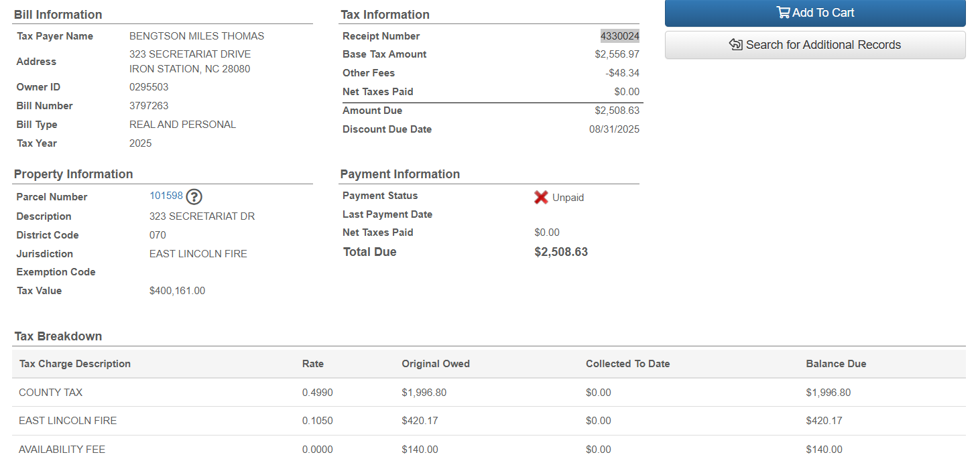Image resolution: width=980 pixels, height=467 pixels.
Task: Click the discount due date 08/31/2025
Action: (614, 129)
